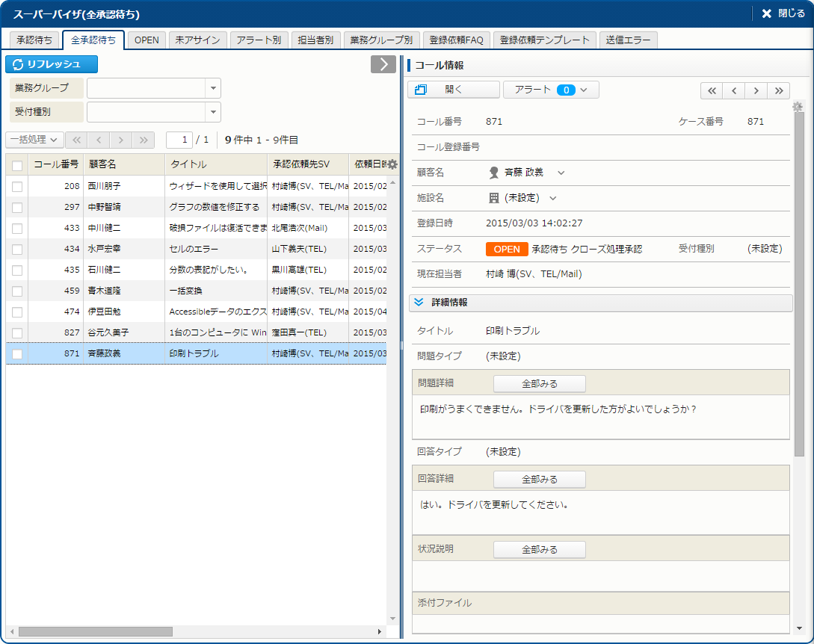
Task: Click 全部みる next to 問題詳細
Action: pyautogui.click(x=539, y=383)
